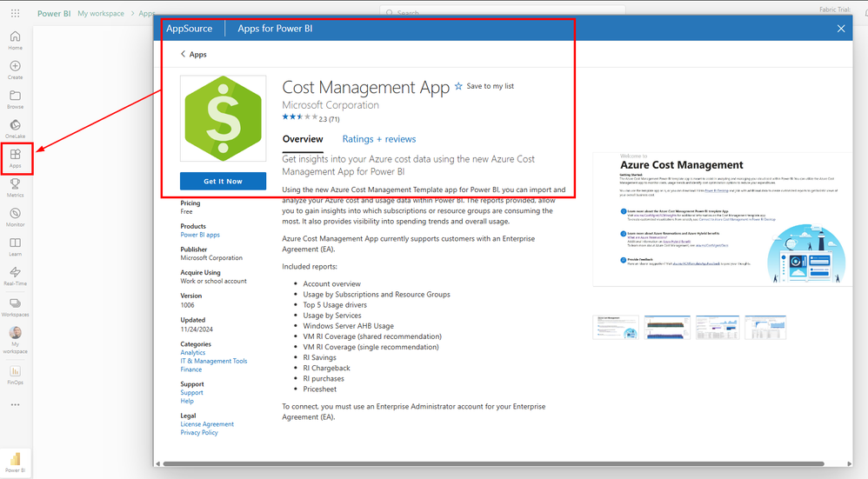This screenshot has width=868, height=479.
Task: Open Browse in the left navigation
Action: click(x=15, y=100)
